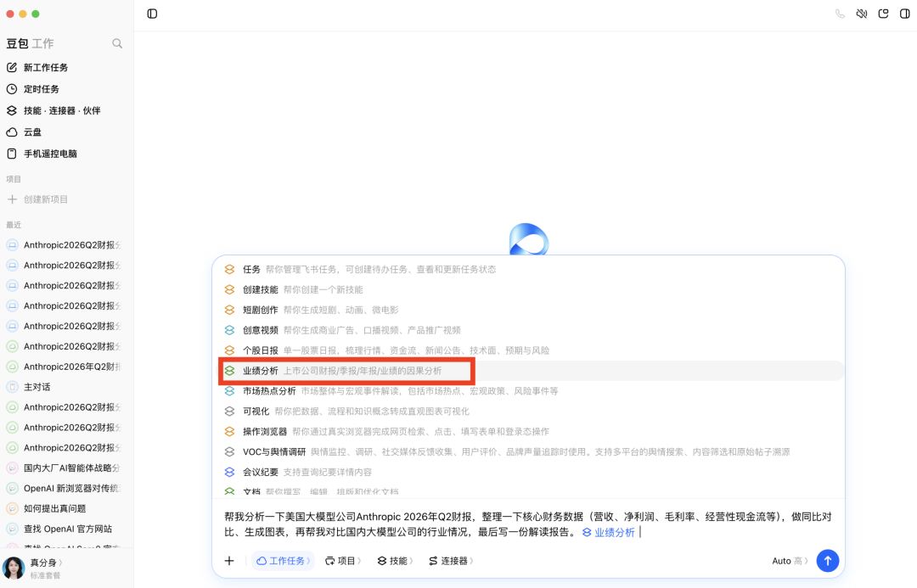Toggle the left sidebar panel icon
Image resolution: width=917 pixels, height=588 pixels.
(x=152, y=14)
